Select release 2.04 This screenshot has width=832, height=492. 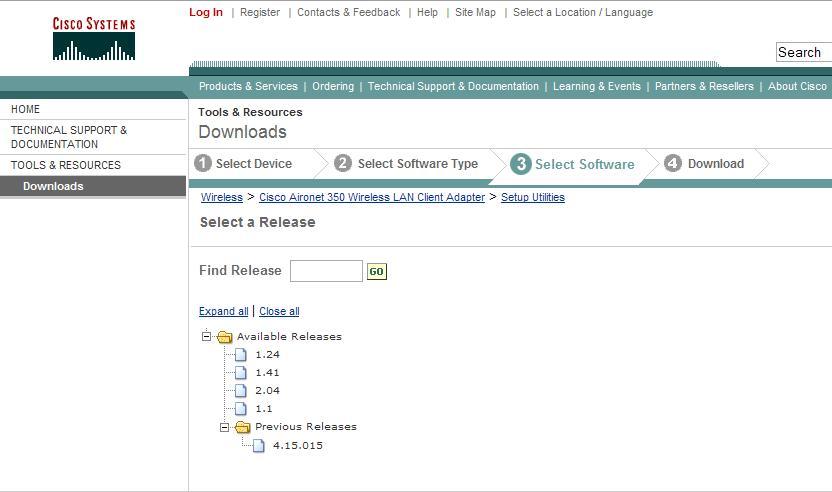[267, 391]
